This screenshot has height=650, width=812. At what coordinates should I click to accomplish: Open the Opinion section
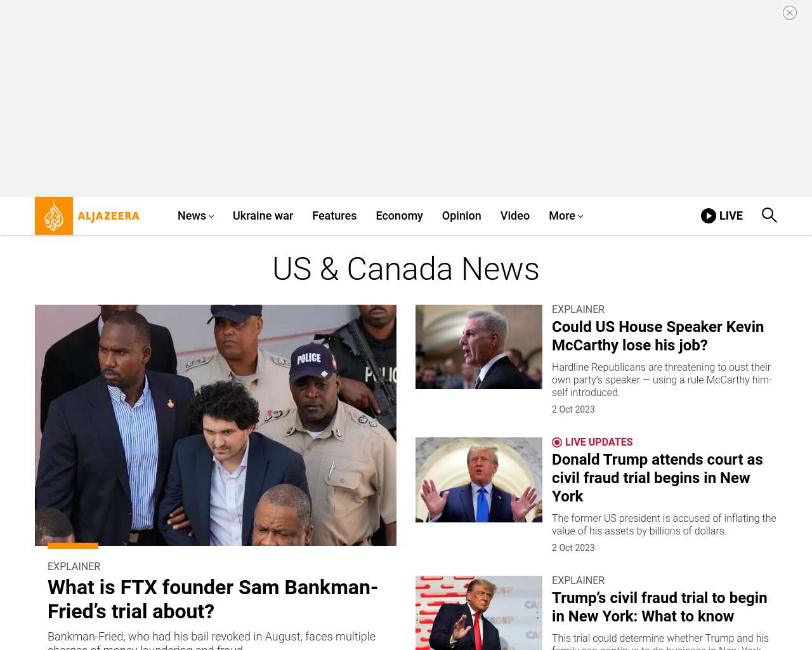point(461,216)
